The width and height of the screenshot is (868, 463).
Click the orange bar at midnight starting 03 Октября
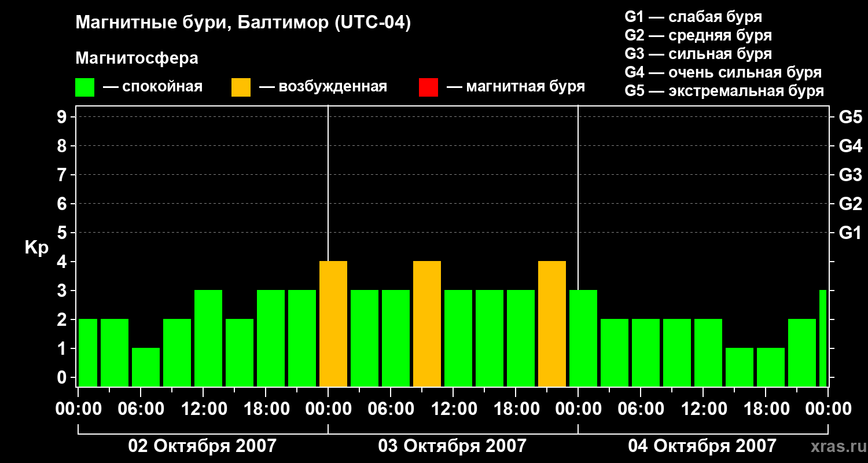(333, 324)
